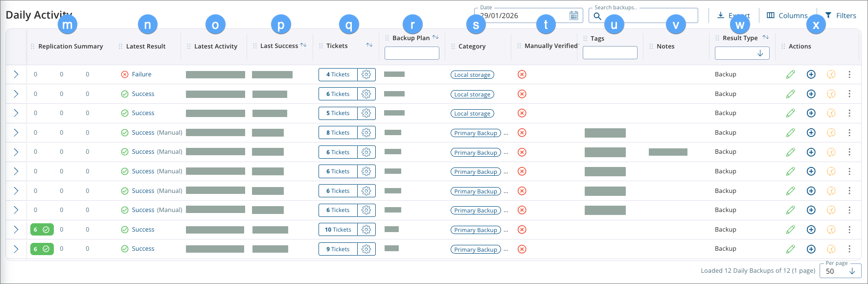868x284 pixels.
Task: Click the clock icon in 9 Tickets row
Action: [831, 249]
